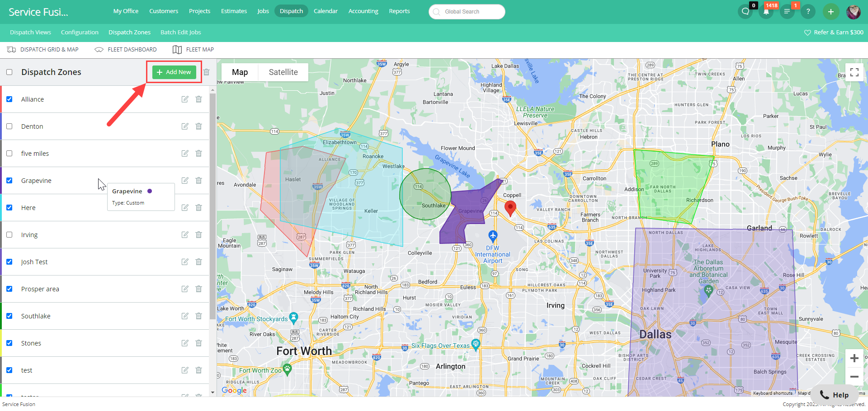Click the green quick add plus button
Screen dimensions: 868x411
point(831,12)
